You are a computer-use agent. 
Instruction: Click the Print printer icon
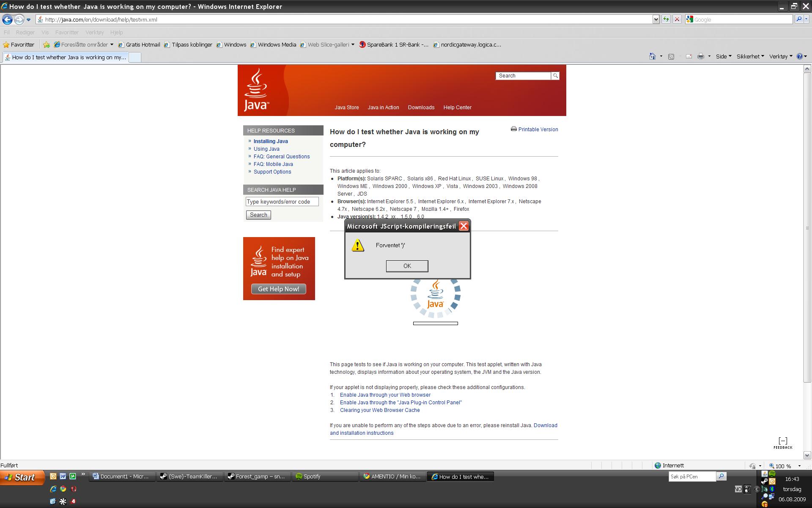[701, 56]
